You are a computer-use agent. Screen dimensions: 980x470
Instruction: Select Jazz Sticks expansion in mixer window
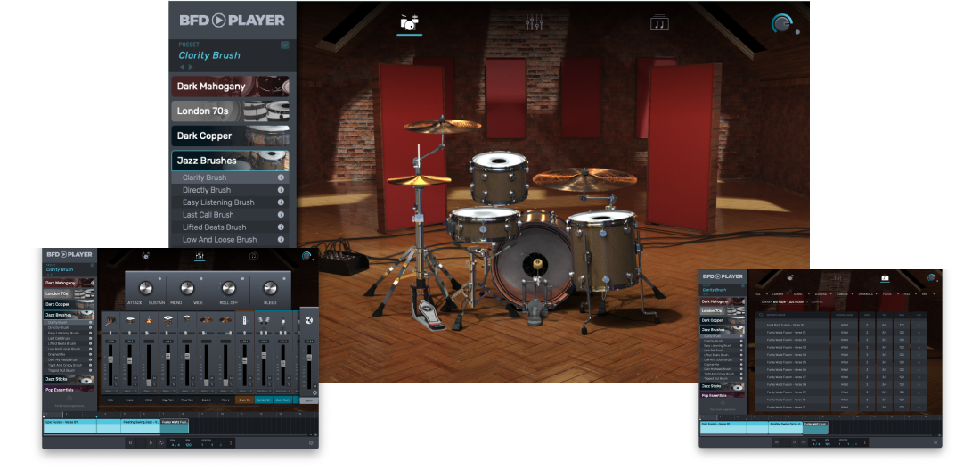pyautogui.click(x=69, y=379)
